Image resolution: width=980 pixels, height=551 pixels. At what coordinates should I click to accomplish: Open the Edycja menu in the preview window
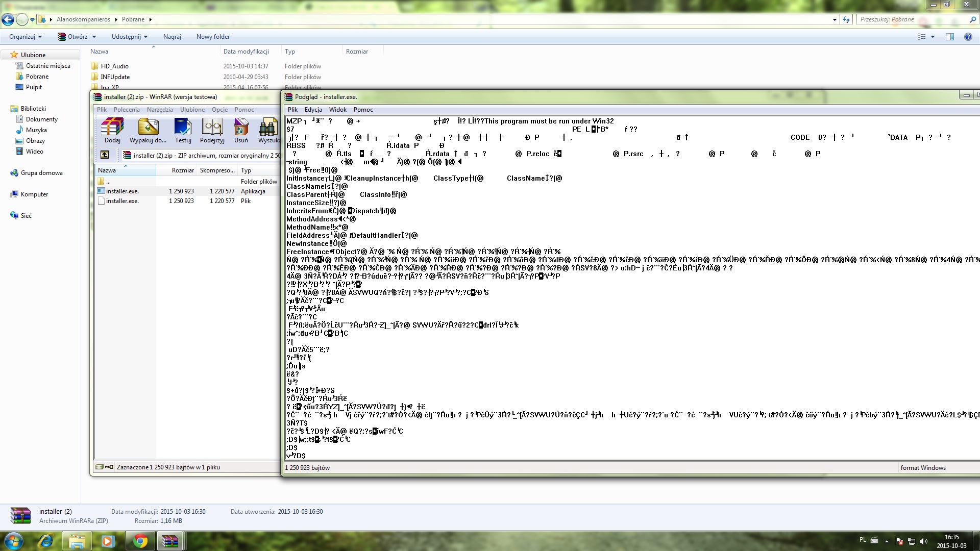tap(313, 109)
